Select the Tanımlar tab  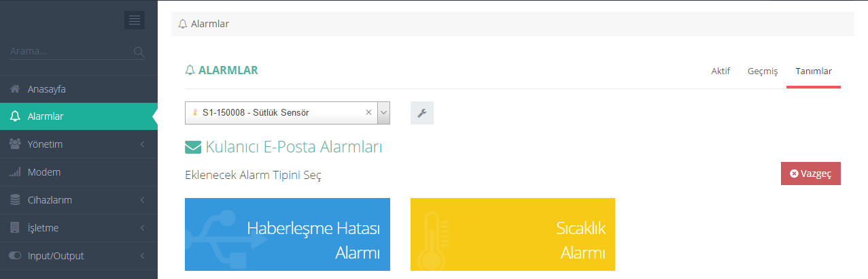tap(814, 71)
